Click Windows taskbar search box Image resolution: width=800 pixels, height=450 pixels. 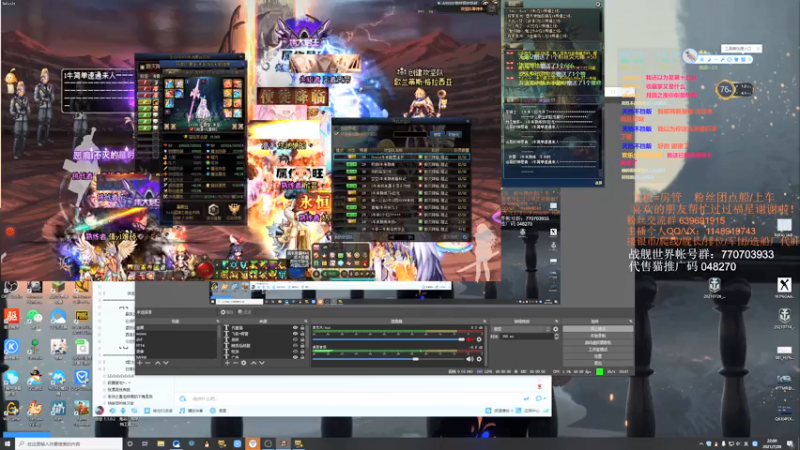[x=69, y=444]
